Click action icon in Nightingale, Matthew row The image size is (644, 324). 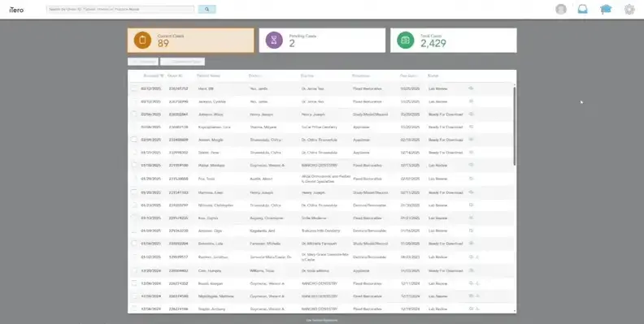471,296
